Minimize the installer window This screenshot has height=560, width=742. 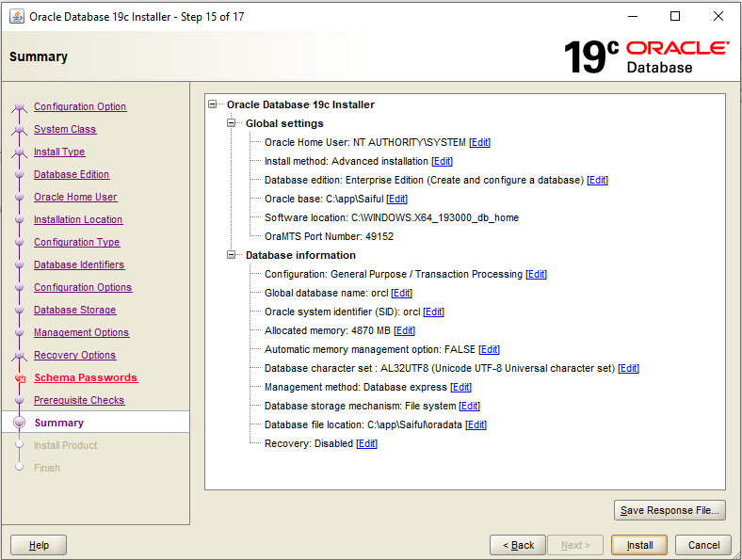pyautogui.click(x=633, y=17)
